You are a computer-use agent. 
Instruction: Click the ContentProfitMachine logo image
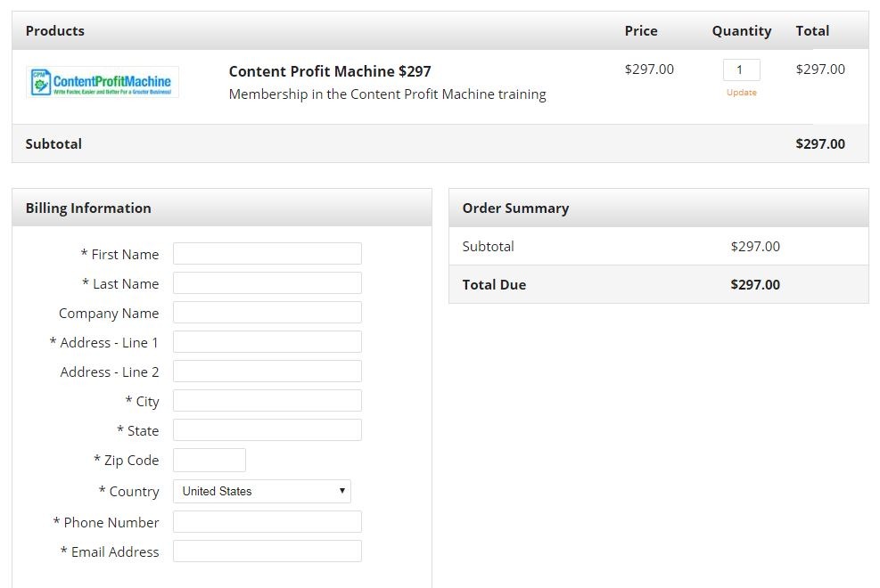point(103,82)
